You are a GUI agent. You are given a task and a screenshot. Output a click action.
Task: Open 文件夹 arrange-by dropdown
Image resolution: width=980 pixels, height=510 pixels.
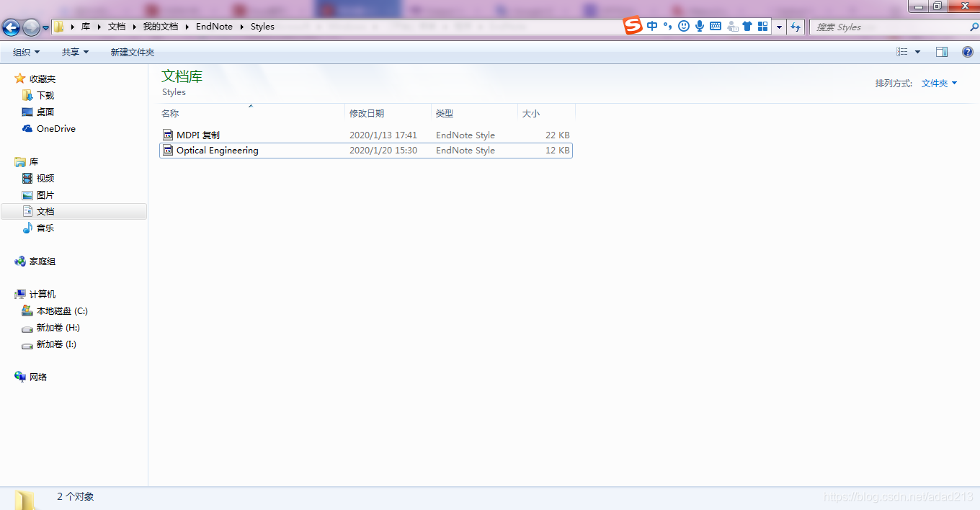pyautogui.click(x=939, y=84)
